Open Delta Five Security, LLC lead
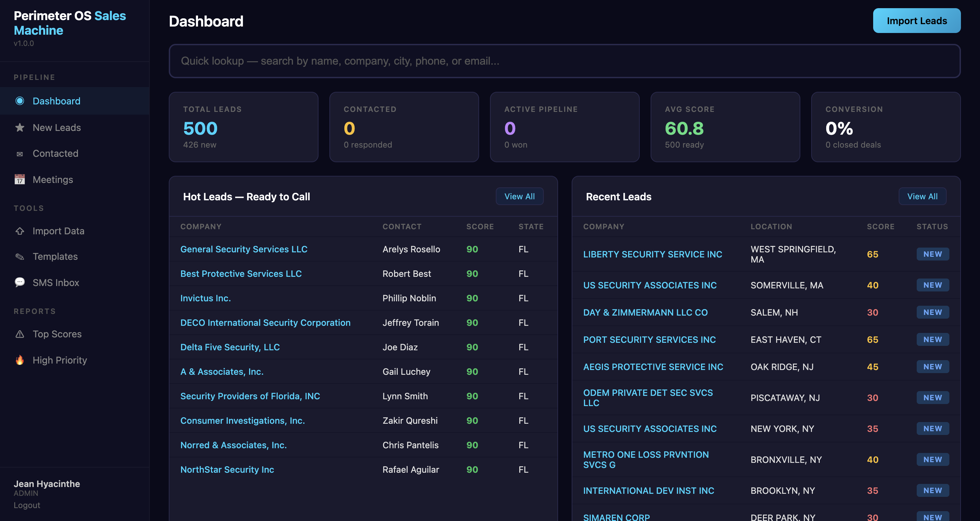This screenshot has width=980, height=521. pyautogui.click(x=230, y=347)
